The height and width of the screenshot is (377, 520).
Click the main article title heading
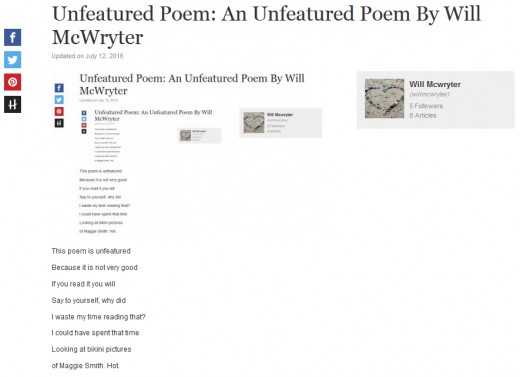[x=266, y=26]
